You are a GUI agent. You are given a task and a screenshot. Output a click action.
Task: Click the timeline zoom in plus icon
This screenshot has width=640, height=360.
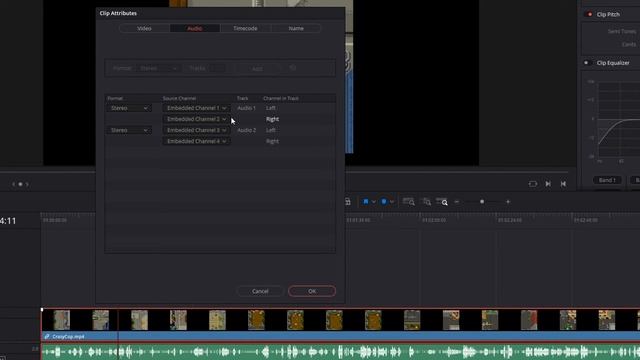508,202
